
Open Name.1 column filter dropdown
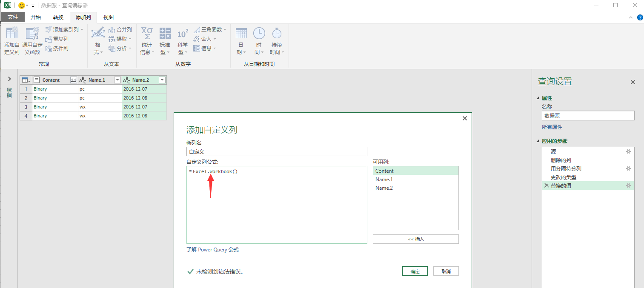117,80
